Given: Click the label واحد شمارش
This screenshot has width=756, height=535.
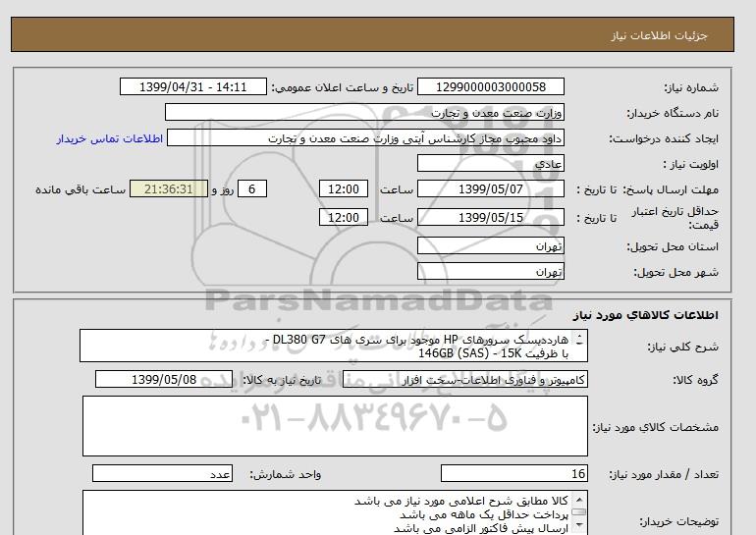Looking at the screenshot, I should [285, 474].
